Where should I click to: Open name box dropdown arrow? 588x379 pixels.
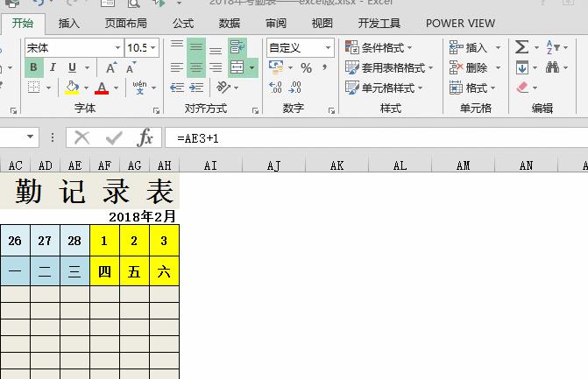coord(30,137)
